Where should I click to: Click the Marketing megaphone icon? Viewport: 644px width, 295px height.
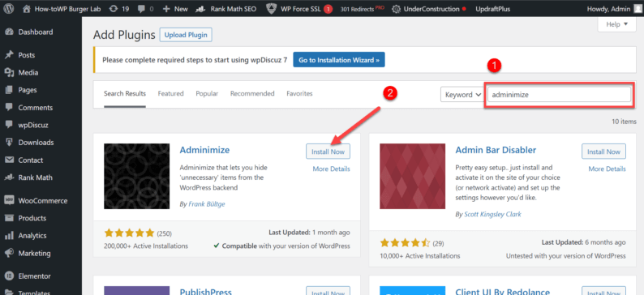click(x=9, y=253)
